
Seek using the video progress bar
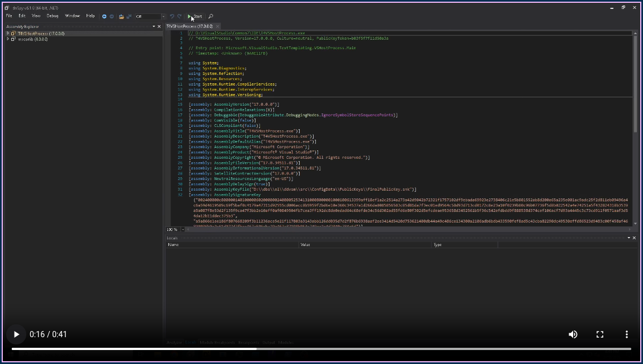321,349
